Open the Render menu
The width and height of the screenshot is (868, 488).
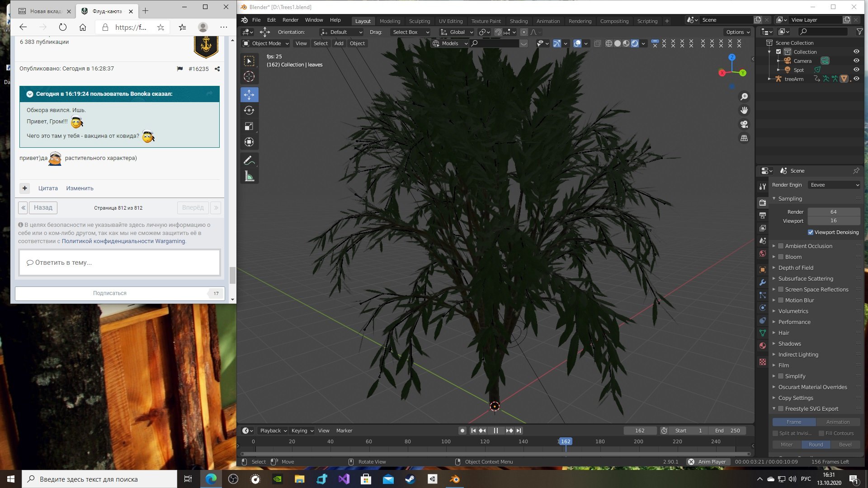(x=290, y=20)
